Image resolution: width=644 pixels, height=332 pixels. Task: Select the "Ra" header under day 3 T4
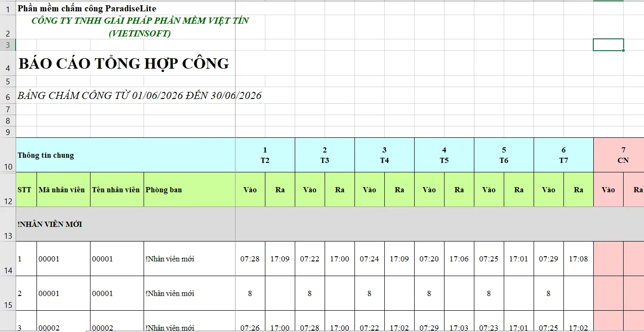[399, 189]
